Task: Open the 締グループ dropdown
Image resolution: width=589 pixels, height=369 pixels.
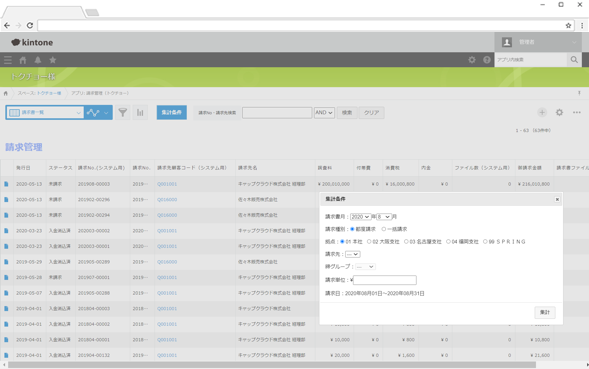Action: pos(365,267)
